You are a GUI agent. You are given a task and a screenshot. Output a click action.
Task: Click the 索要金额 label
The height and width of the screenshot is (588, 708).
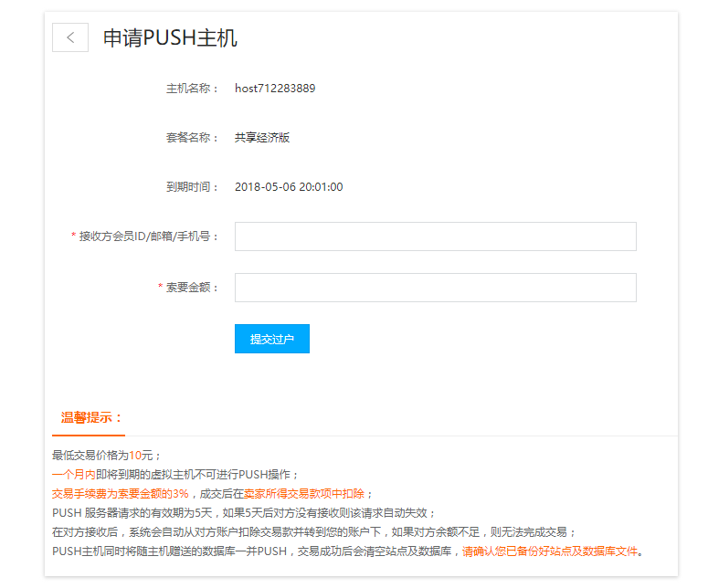[192, 288]
